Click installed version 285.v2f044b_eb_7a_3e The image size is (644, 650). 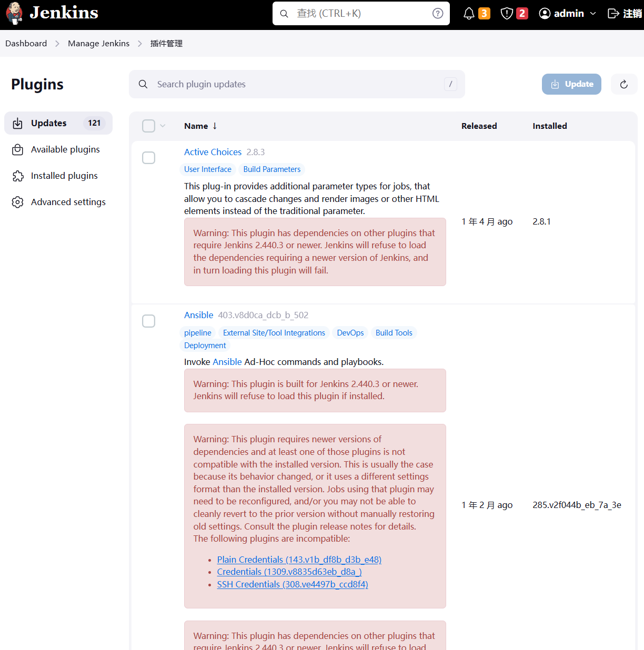(x=577, y=505)
